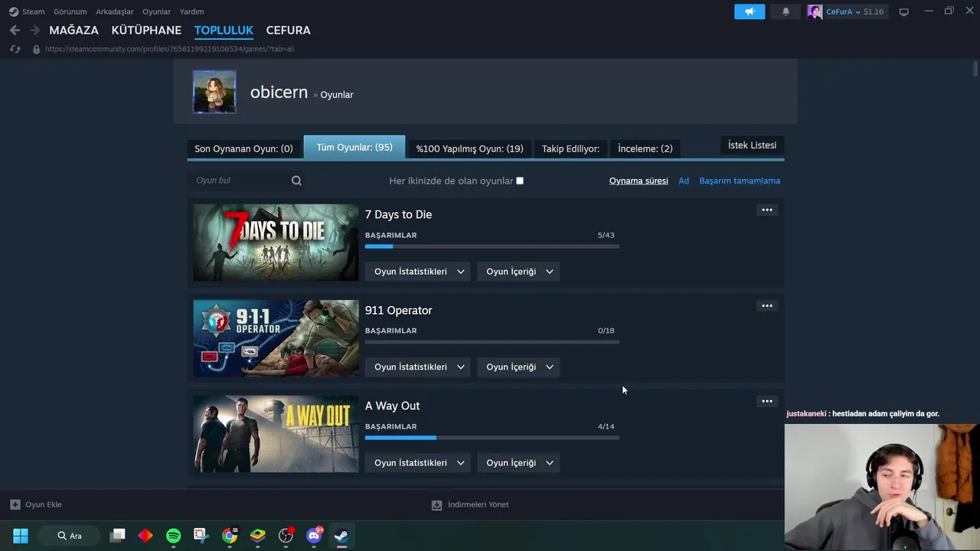
Task: Expand Oyun İstatistikleri for A Way Out
Action: coord(418,462)
